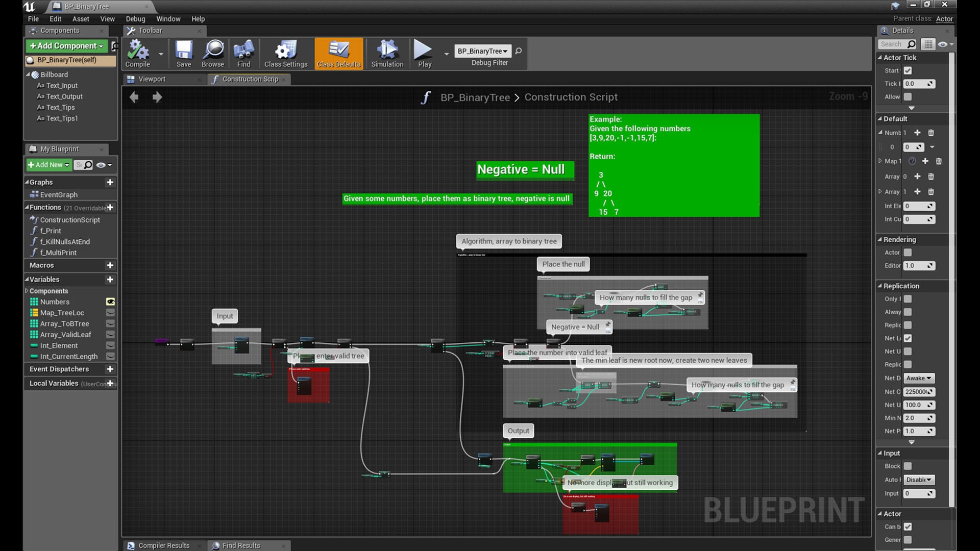
Task: Open the Window menu
Action: 168,18
